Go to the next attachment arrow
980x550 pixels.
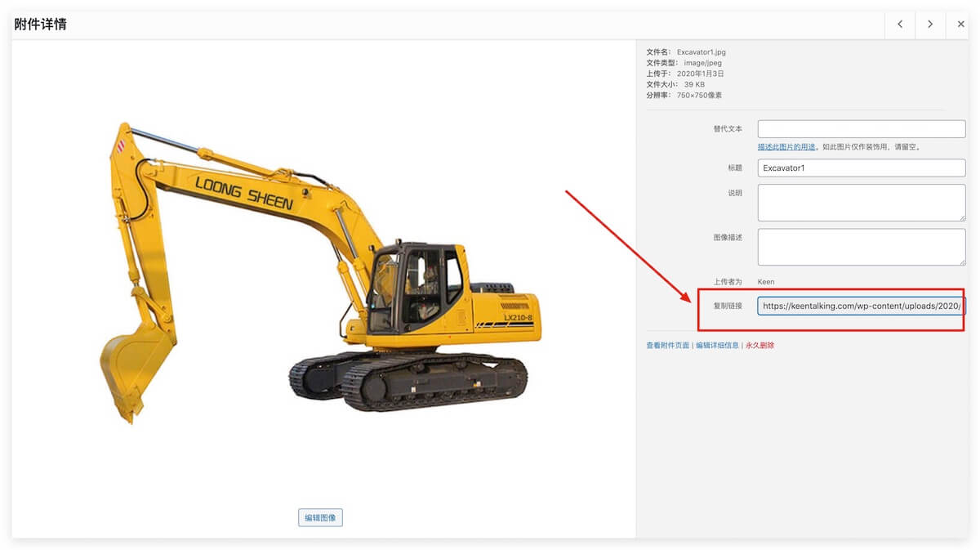pos(930,25)
